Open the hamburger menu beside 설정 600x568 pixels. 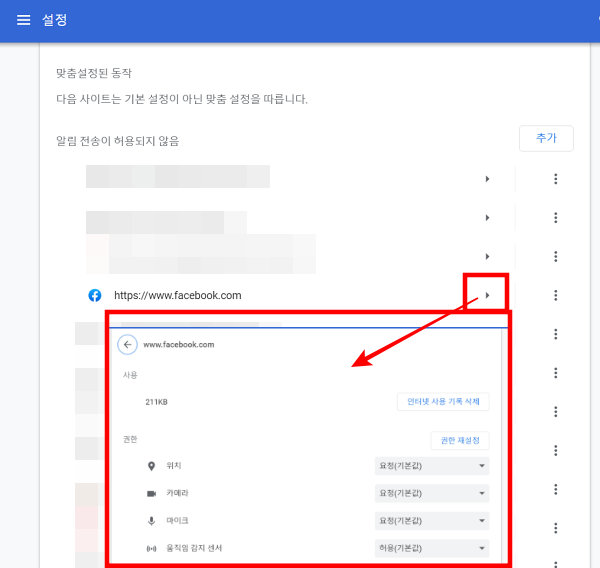click(23, 20)
